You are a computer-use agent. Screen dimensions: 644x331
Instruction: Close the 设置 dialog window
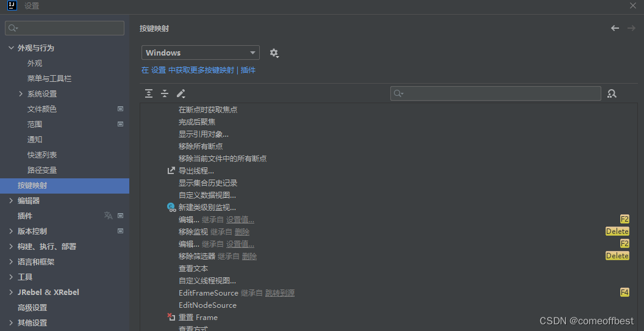tap(633, 5)
